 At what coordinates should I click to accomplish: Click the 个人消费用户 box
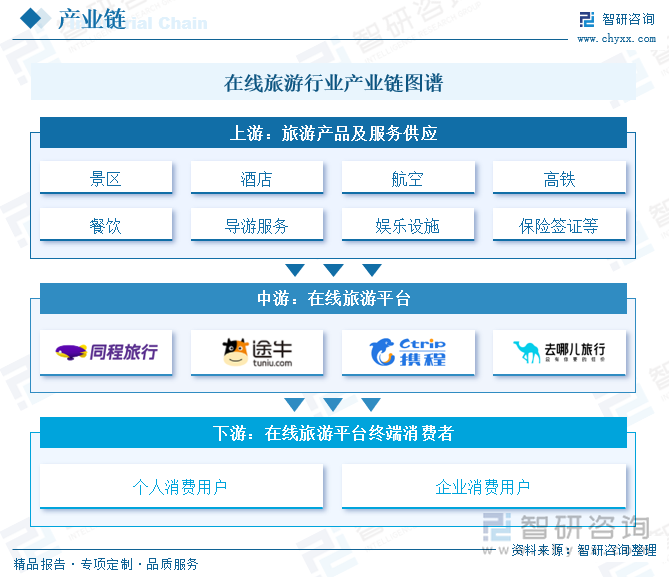click(x=181, y=486)
